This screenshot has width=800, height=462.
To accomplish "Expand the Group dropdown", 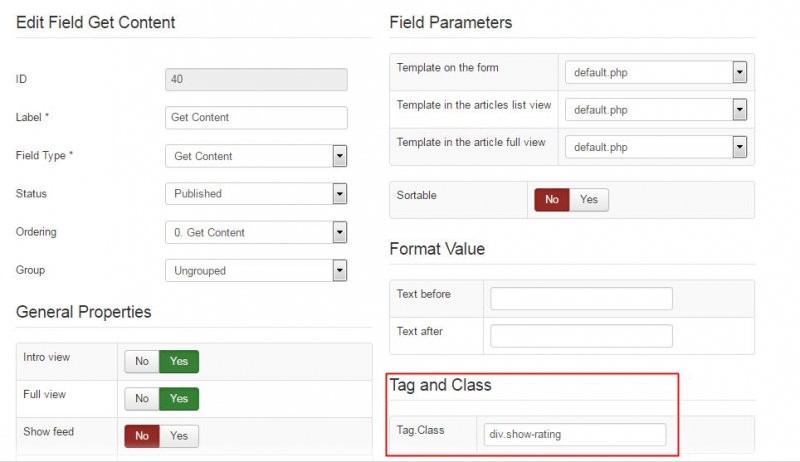I will coord(256,271).
